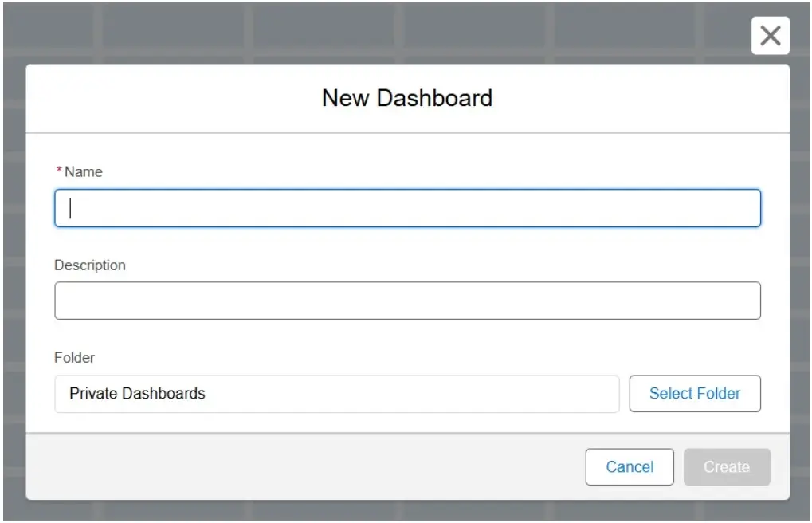Click the red required asterisk beside Name
Image resolution: width=812 pixels, height=523 pixels.
(59, 171)
